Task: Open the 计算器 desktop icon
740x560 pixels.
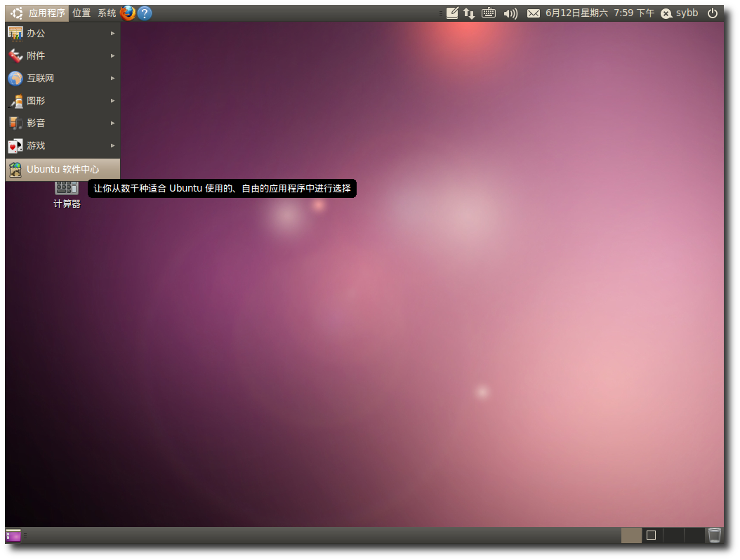Action: pos(67,195)
